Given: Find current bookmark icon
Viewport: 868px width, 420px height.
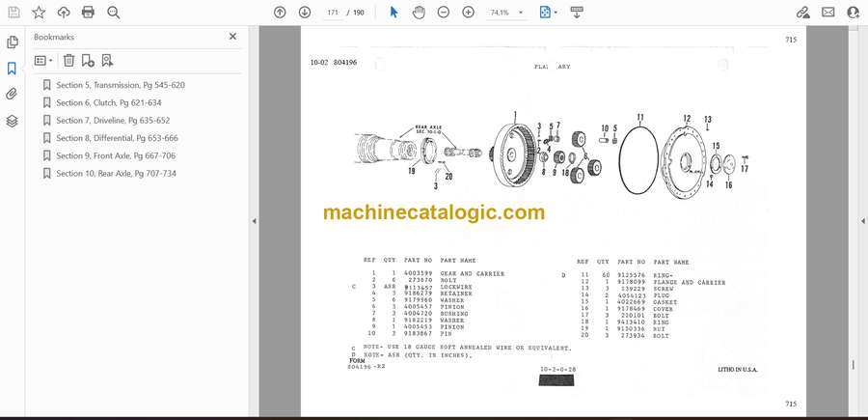Looking at the screenshot, I should (107, 61).
